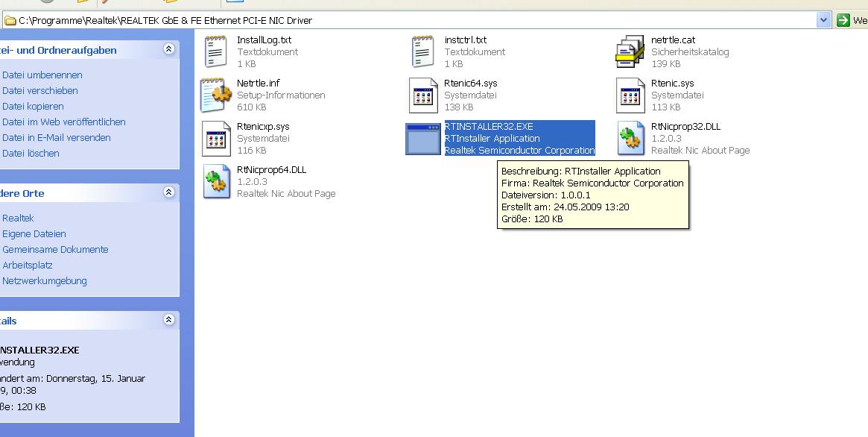Click Datei kopieren link
Image resolution: width=868 pixels, height=437 pixels.
click(33, 106)
